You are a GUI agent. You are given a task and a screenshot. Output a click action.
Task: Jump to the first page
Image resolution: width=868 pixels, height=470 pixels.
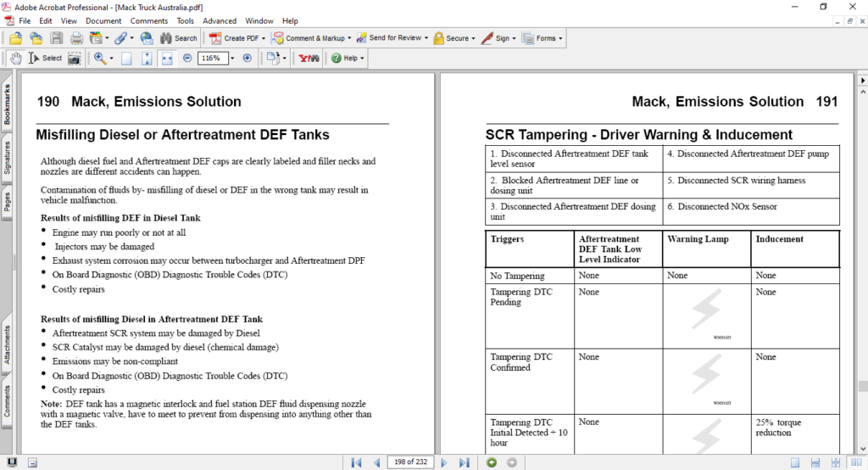coord(358,462)
